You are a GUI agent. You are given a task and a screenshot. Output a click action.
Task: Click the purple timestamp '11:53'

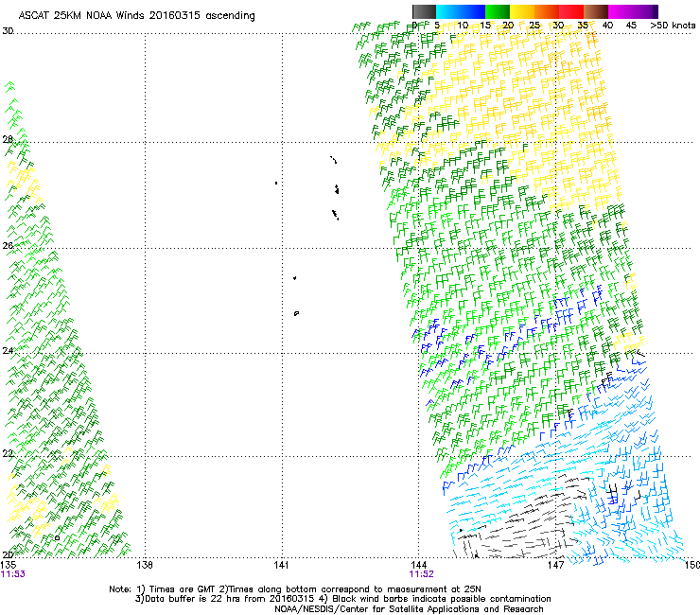tap(13, 574)
